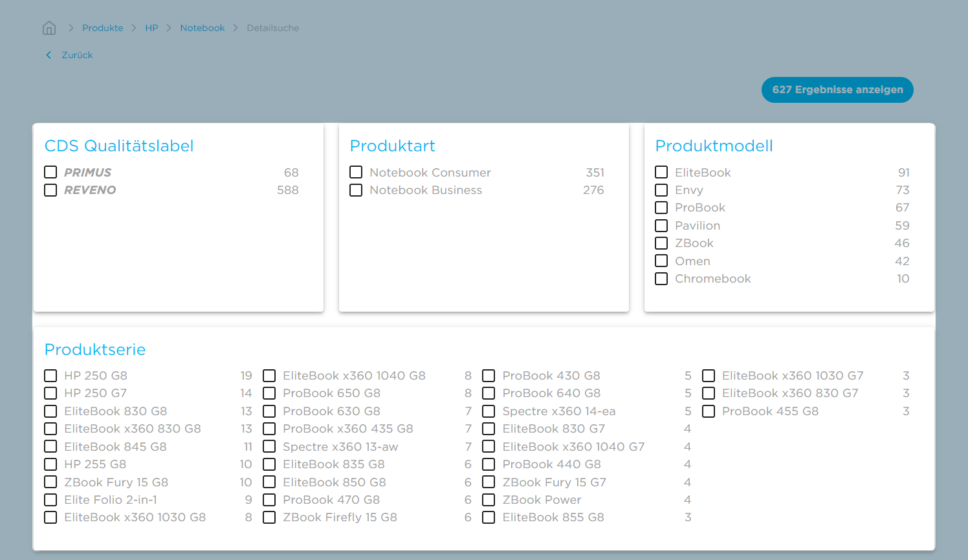Select Envy product model checkbox
This screenshot has width=968, height=560.
[661, 190]
